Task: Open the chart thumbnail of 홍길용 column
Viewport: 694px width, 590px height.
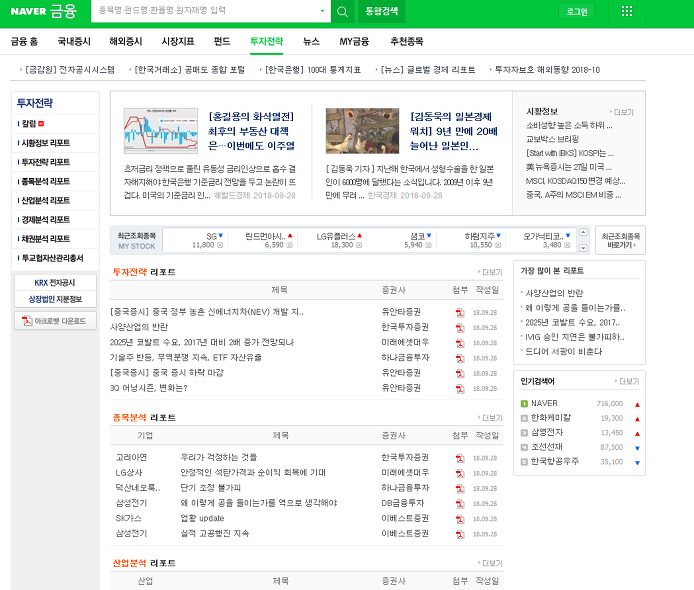Action: 161,131
